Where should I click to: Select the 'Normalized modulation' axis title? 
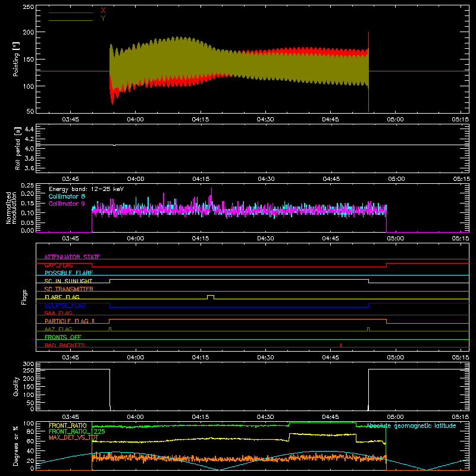(x=11, y=208)
